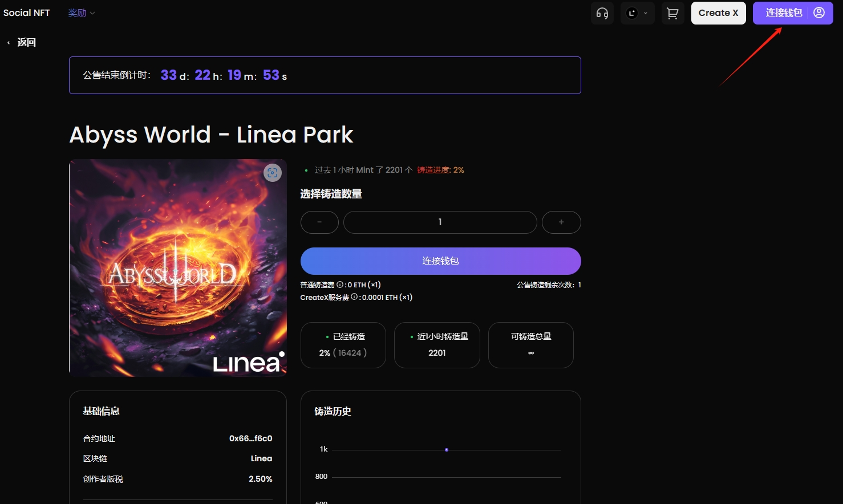This screenshot has width=843, height=504.
Task: Open the headset customer support icon
Action: pyautogui.click(x=602, y=13)
